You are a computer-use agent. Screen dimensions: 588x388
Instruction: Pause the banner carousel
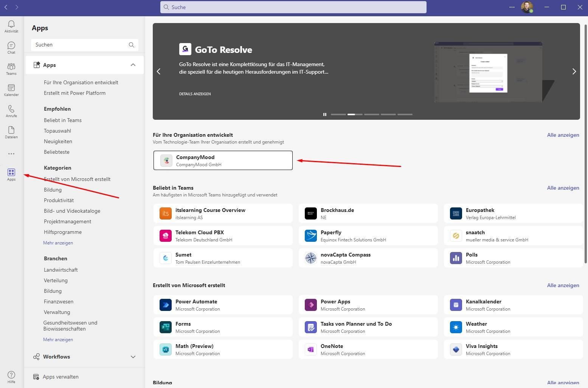click(x=325, y=114)
